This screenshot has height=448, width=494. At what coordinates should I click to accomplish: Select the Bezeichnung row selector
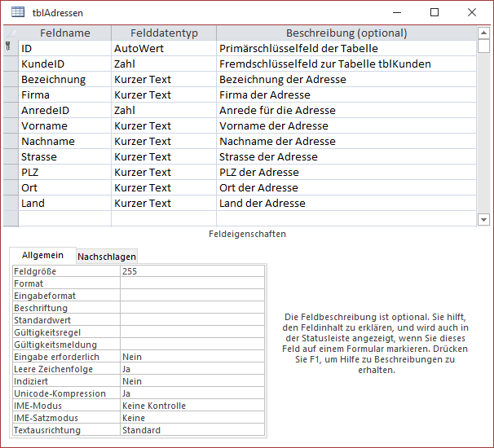[x=11, y=79]
